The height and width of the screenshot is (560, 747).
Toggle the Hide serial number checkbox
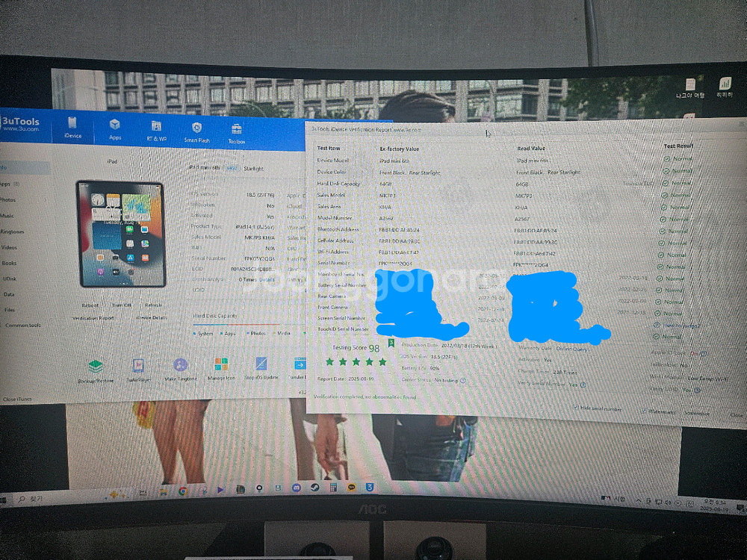click(575, 408)
